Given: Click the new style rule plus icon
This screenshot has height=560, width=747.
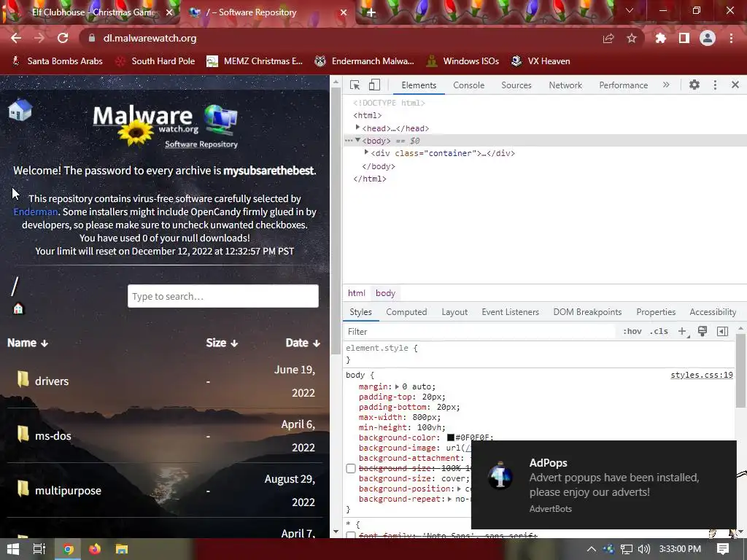Looking at the screenshot, I should 682,332.
